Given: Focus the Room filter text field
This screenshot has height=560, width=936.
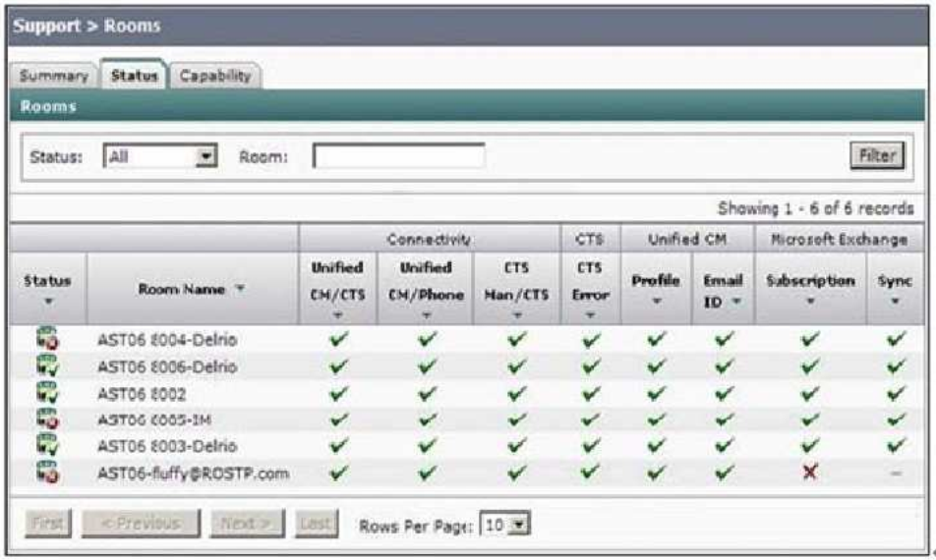Looking at the screenshot, I should (x=399, y=156).
